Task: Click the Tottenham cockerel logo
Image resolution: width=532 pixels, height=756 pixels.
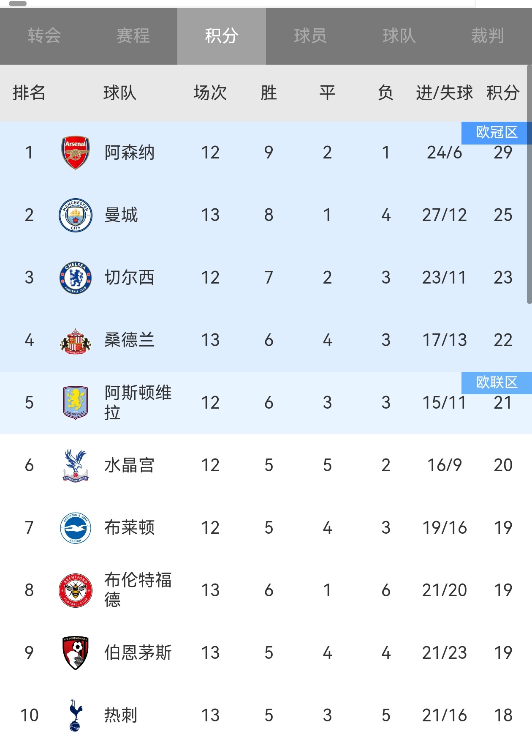Action: pos(75,715)
